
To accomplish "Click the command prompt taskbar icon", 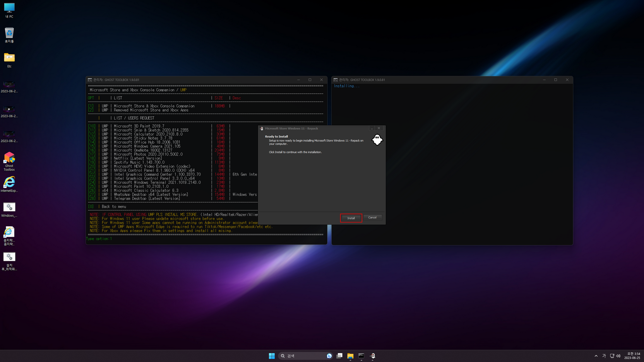I will (361, 356).
